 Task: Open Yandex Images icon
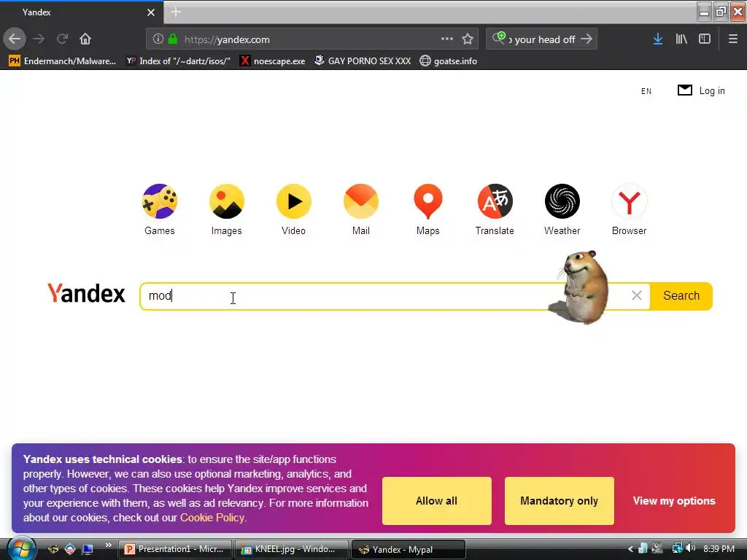point(227,201)
